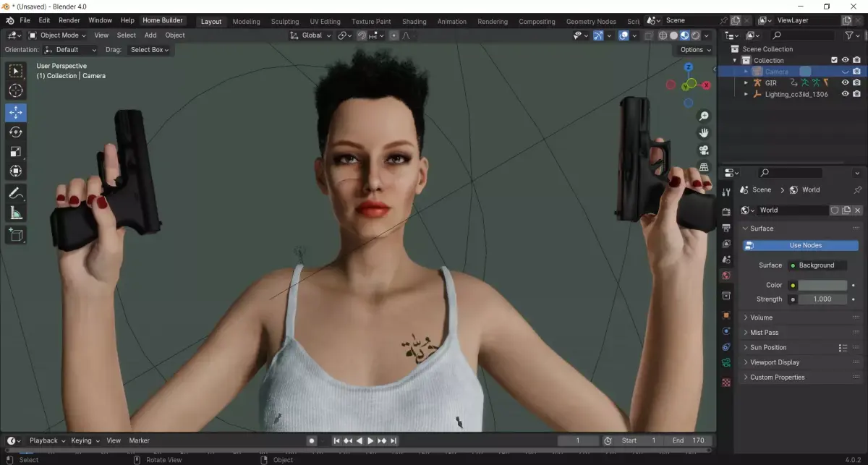Toggle auto keying record button

[312, 440]
